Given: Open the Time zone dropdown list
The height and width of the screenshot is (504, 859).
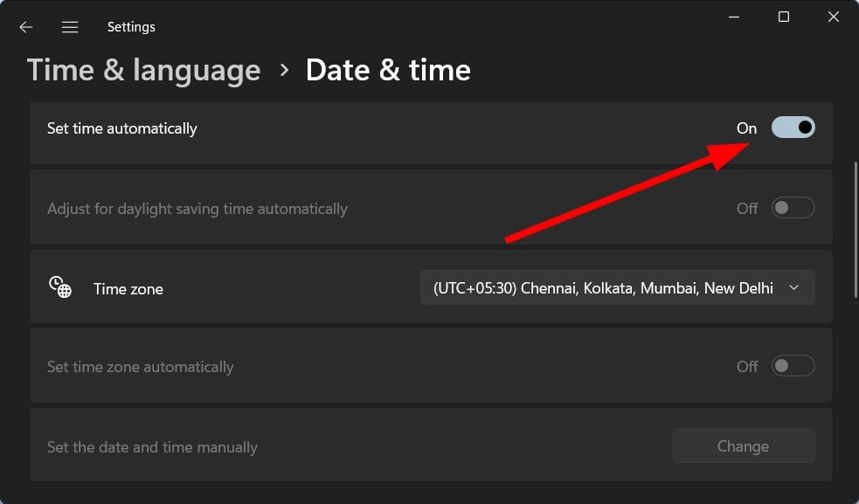Looking at the screenshot, I should point(618,287).
